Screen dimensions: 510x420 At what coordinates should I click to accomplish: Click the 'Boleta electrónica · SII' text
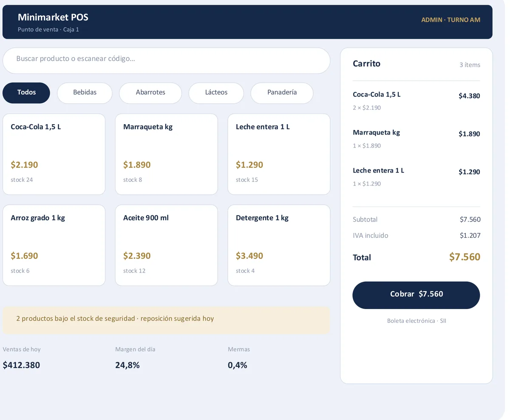point(416,321)
